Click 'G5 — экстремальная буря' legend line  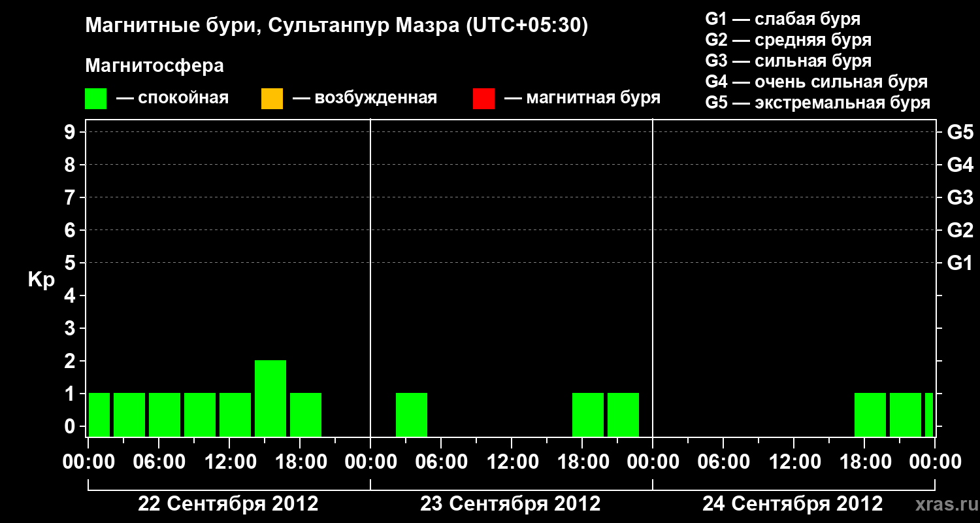click(818, 103)
